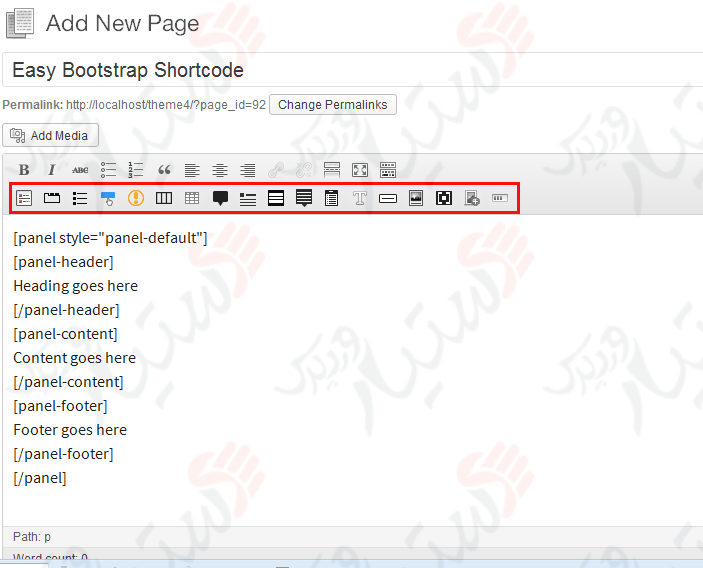
Task: Click the 'Footer goes here' line
Action: pos(70,429)
